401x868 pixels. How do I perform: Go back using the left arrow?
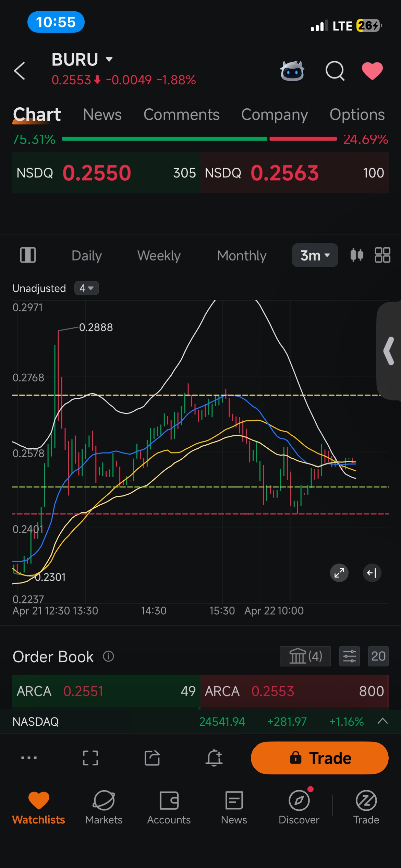point(20,71)
